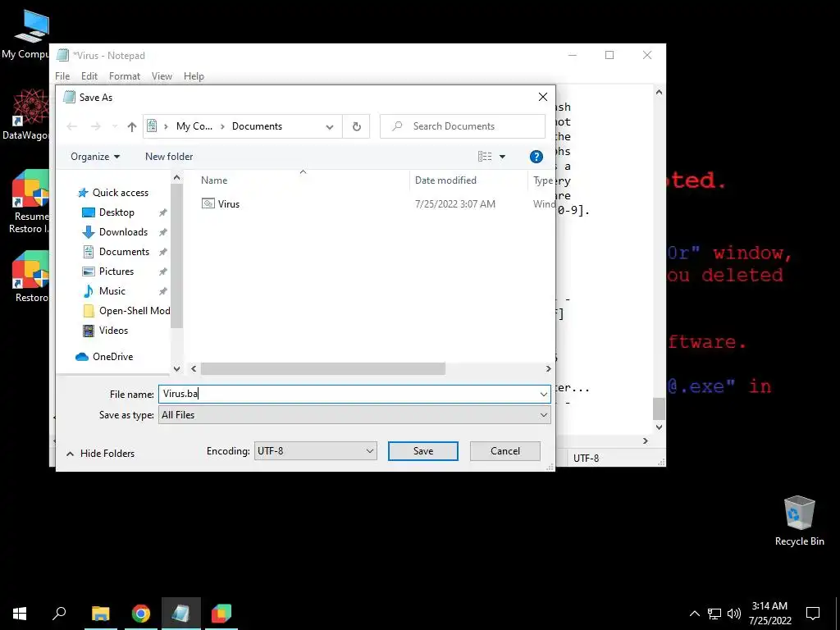
Task: Expand address bar history dropdown
Action: 330,127
